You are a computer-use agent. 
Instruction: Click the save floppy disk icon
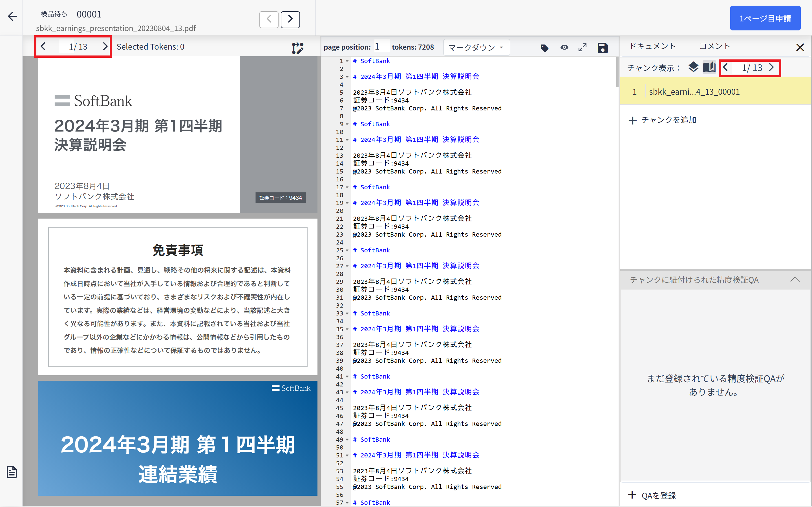tap(603, 48)
